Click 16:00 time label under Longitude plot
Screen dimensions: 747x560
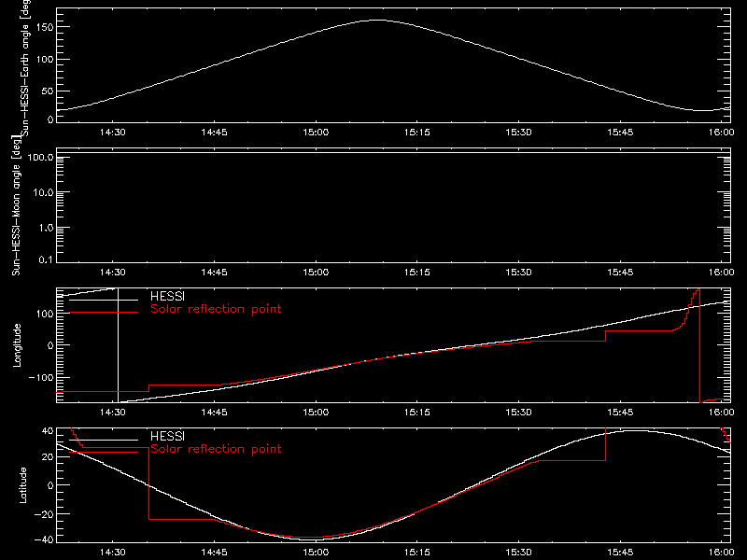tap(721, 412)
